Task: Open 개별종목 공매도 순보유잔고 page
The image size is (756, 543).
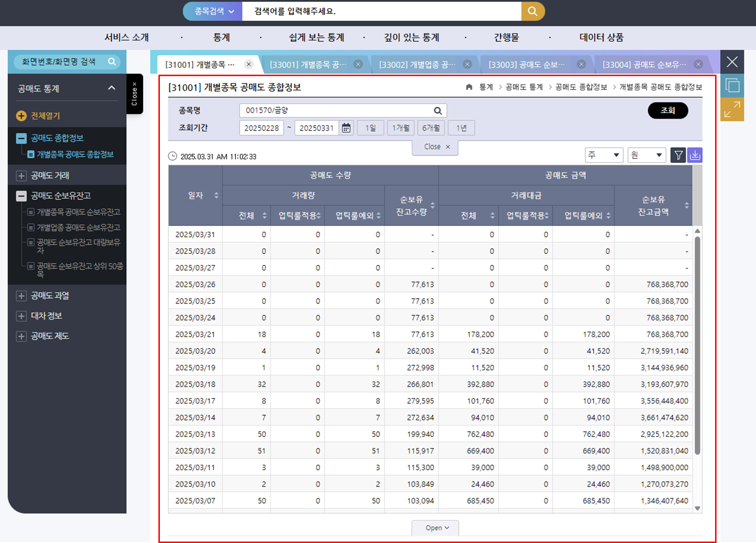Action: (x=78, y=212)
